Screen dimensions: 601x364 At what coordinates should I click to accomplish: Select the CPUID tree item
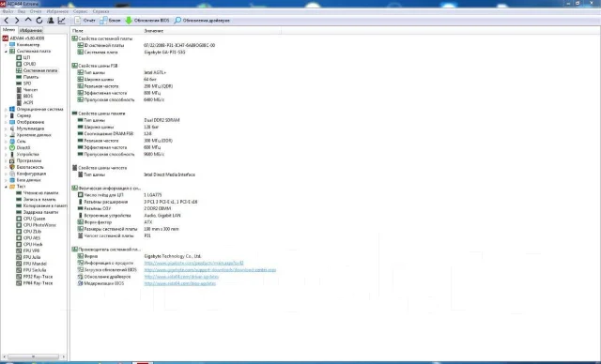(x=29, y=64)
